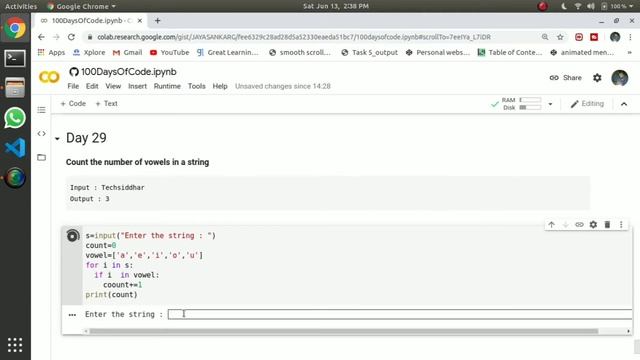Image resolution: width=640 pixels, height=360 pixels.
Task: Open the Insert menu
Action: pyautogui.click(x=138, y=86)
